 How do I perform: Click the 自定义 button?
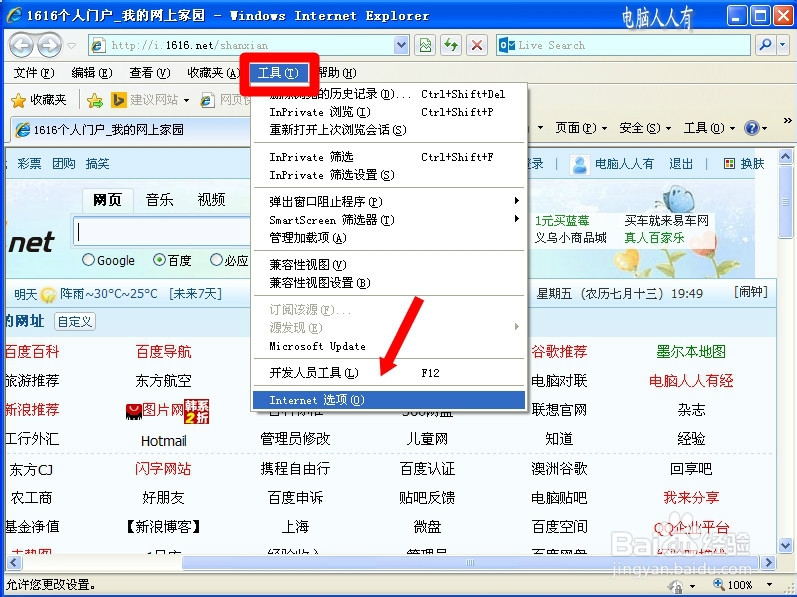(75, 321)
